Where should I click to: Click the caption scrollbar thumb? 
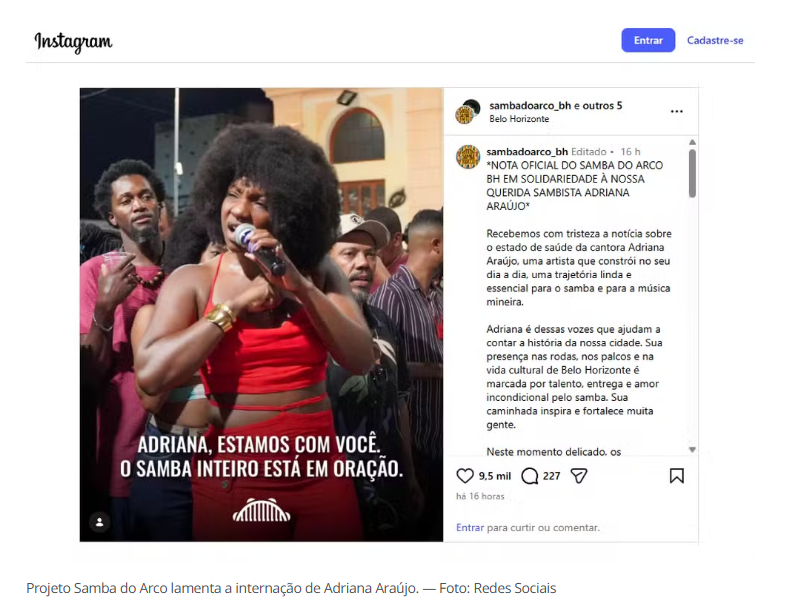tap(692, 173)
